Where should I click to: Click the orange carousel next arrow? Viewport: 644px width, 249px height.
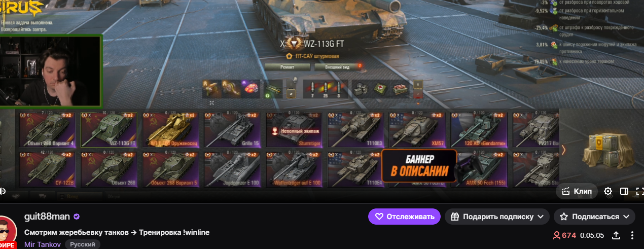[x=563, y=150]
